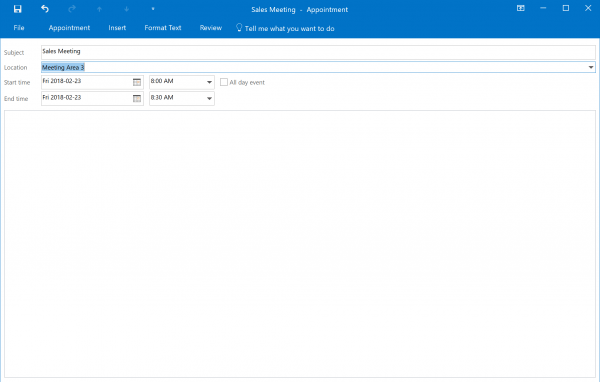Save the appointment using the floppy disk icon
Viewport: 600px width, 382px height.
point(18,9)
